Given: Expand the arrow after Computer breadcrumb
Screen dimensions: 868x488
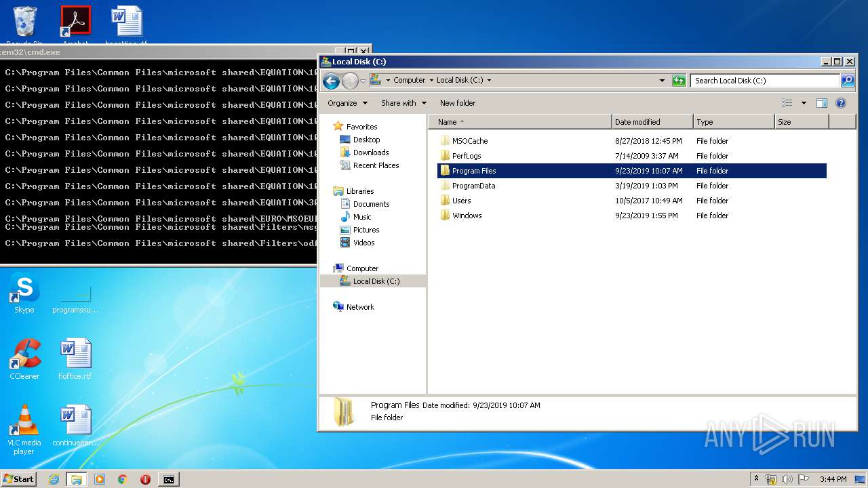Looking at the screenshot, I should pyautogui.click(x=431, y=80).
